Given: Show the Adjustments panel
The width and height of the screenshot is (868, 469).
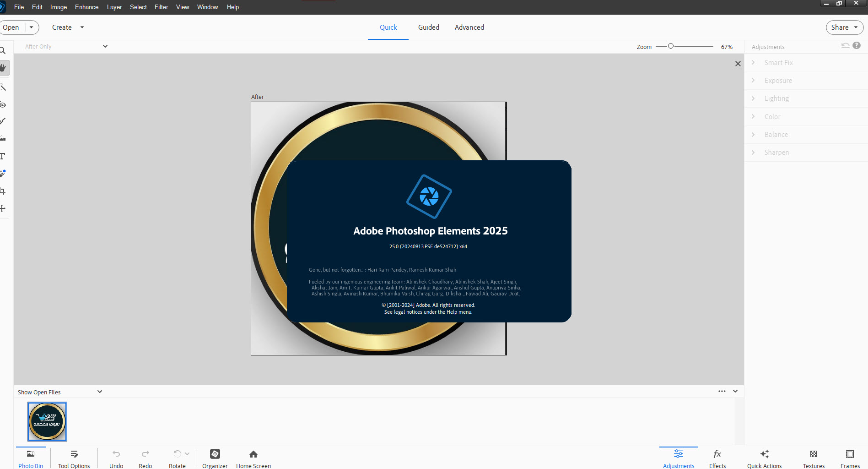Looking at the screenshot, I should click(679, 458).
